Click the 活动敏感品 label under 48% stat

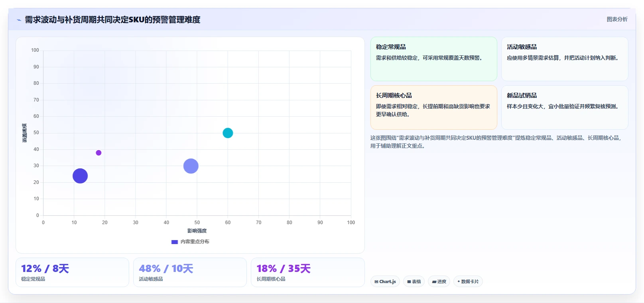click(151, 279)
